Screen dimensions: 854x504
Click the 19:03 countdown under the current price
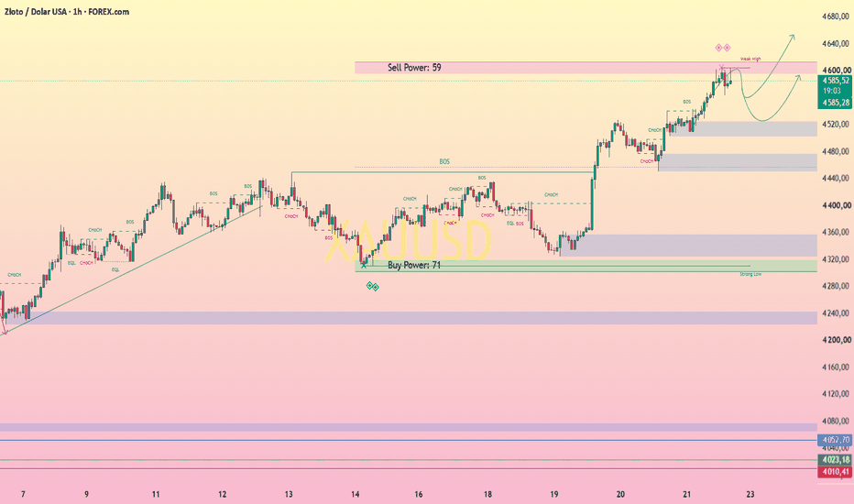[832, 91]
